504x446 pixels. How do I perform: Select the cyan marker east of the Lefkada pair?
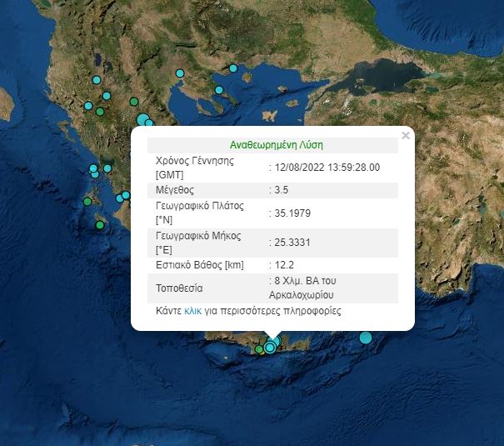(107, 168)
